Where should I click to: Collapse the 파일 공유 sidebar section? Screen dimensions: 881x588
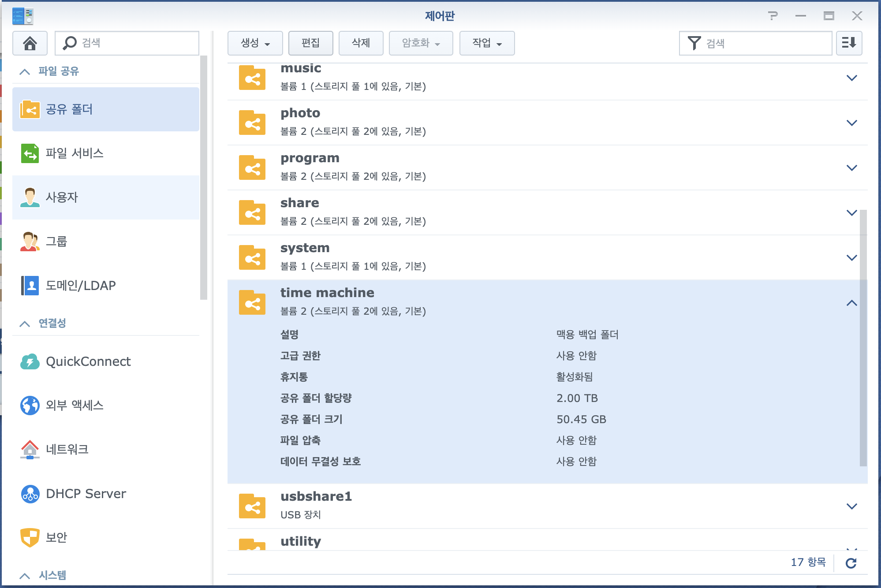25,71
